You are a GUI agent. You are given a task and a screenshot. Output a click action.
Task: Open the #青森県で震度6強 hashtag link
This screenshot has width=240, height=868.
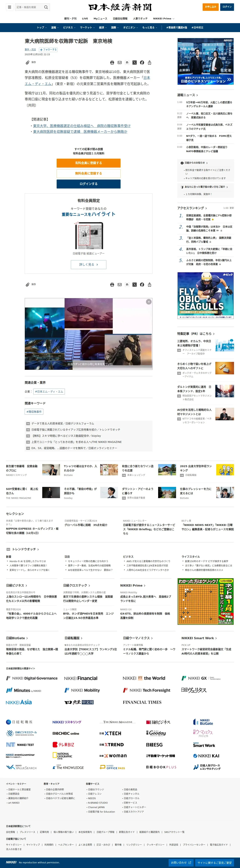[x=176, y=28]
